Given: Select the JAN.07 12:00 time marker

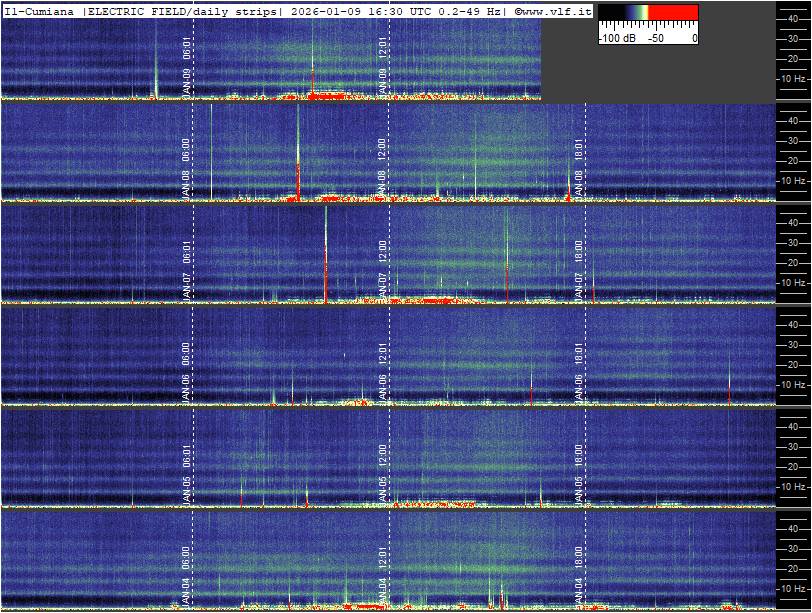Looking at the screenshot, I should click(383, 270).
